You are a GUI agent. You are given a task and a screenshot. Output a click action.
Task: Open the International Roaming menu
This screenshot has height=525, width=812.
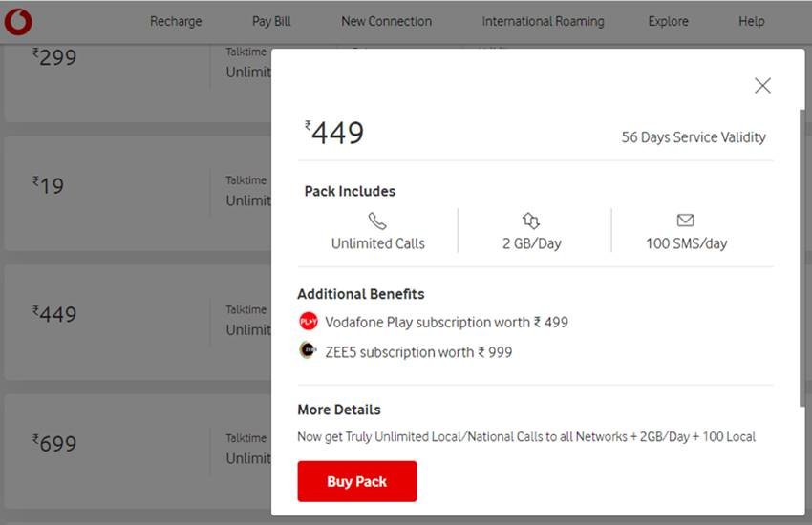pos(543,21)
